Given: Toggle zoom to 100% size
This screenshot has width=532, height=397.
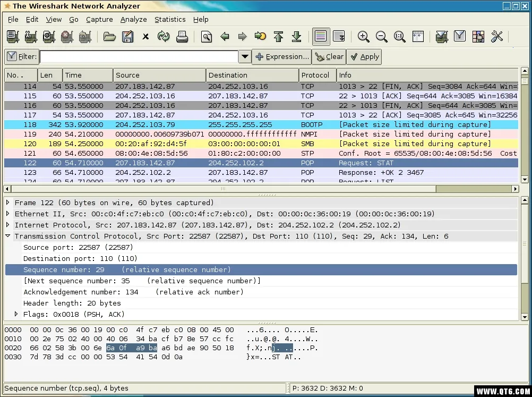Looking at the screenshot, I should click(x=399, y=36).
